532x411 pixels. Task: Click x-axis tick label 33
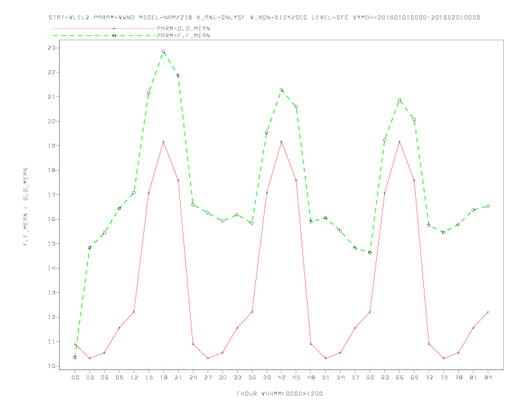click(x=237, y=377)
